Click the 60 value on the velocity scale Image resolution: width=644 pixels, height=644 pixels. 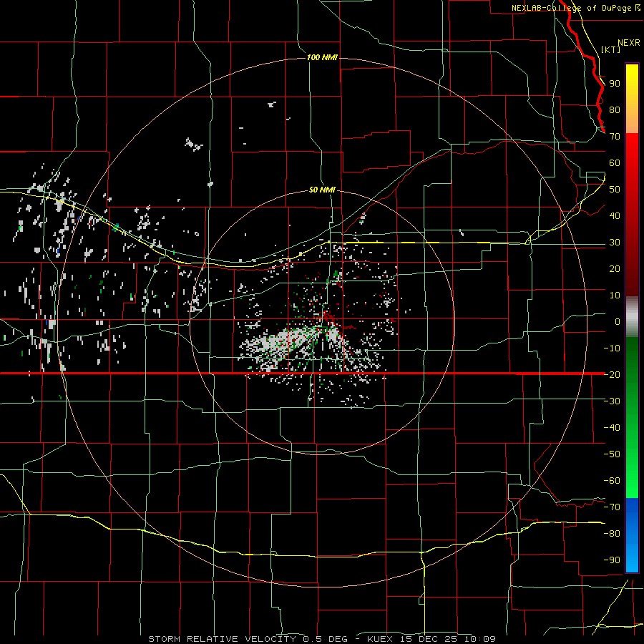(x=615, y=162)
